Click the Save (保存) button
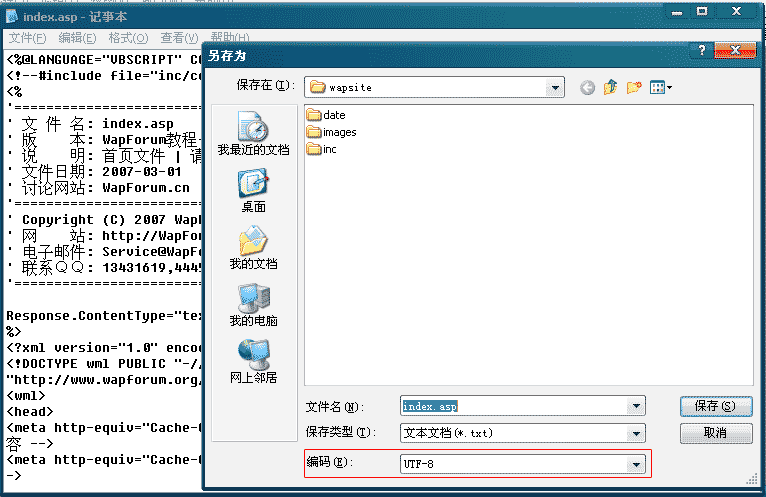 [x=715, y=406]
